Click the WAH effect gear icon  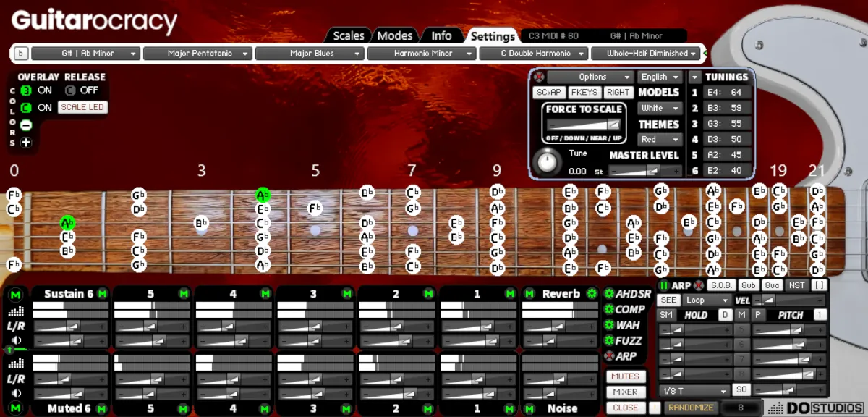(x=608, y=325)
